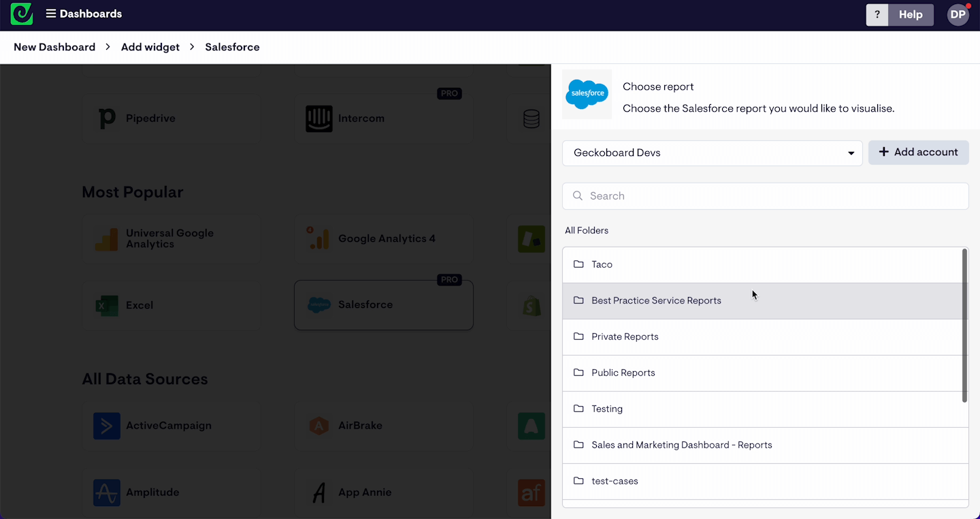This screenshot has height=519, width=980.
Task: Select Universal Google Analytics icon
Action: (107, 239)
